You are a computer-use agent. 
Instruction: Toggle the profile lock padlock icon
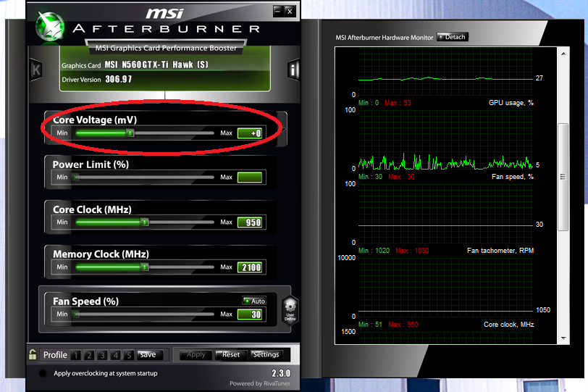coord(33,354)
